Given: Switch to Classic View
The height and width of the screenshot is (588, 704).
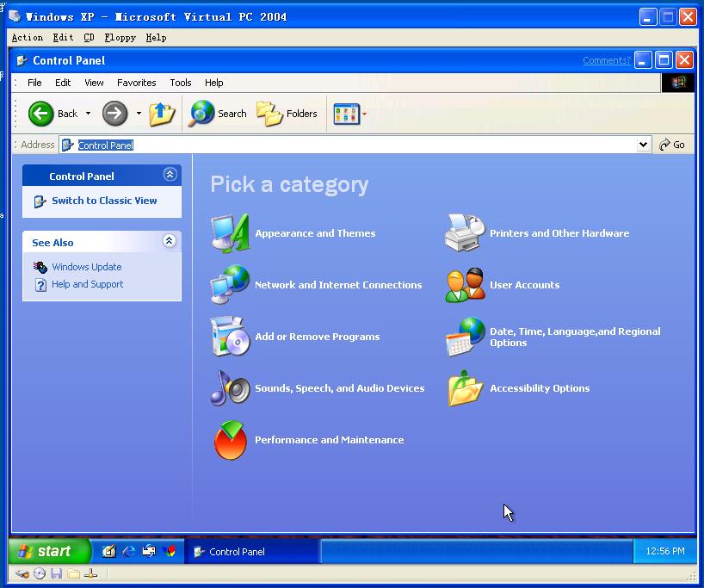Looking at the screenshot, I should pyautogui.click(x=104, y=201).
